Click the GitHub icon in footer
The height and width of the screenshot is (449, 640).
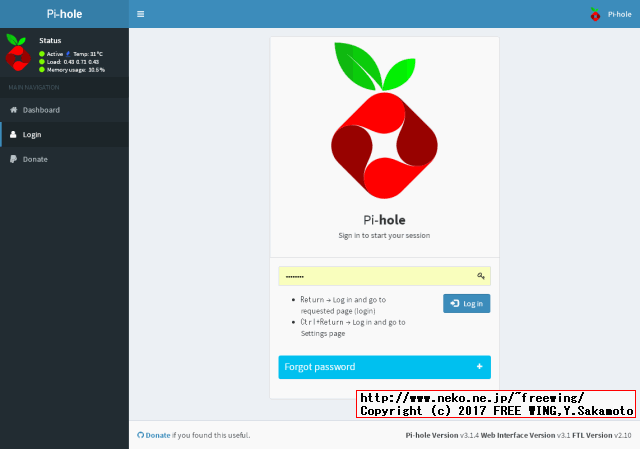[140, 435]
